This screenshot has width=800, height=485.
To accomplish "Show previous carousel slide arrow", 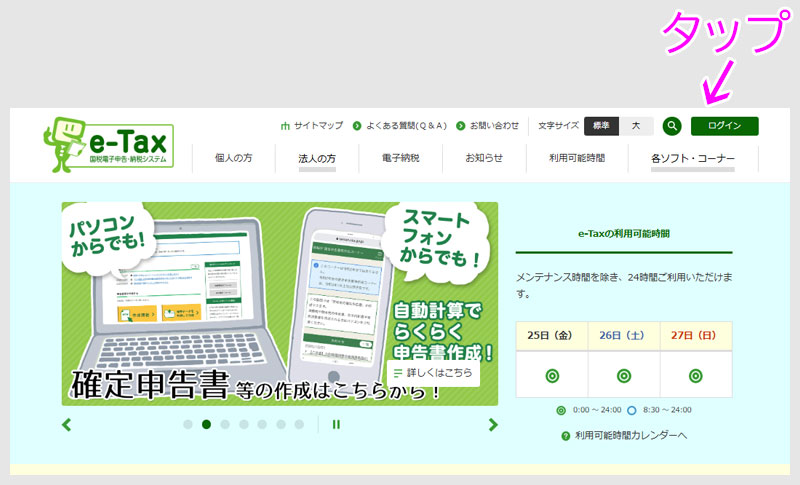I will pyautogui.click(x=67, y=425).
